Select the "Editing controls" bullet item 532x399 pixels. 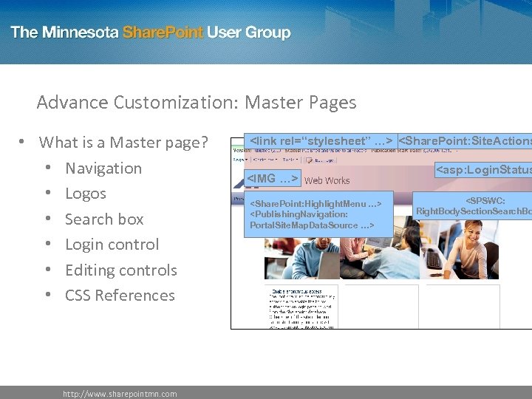tap(121, 270)
